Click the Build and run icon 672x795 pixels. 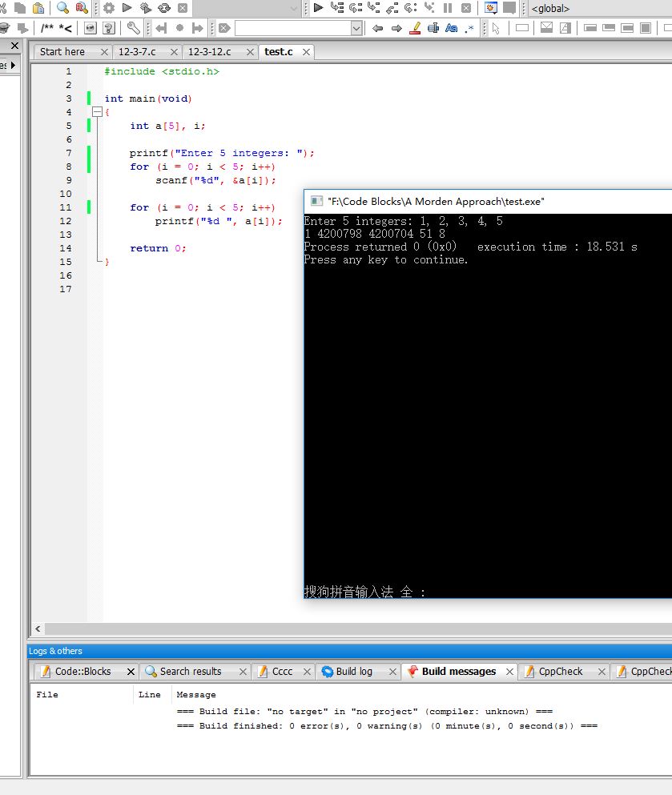tap(146, 8)
